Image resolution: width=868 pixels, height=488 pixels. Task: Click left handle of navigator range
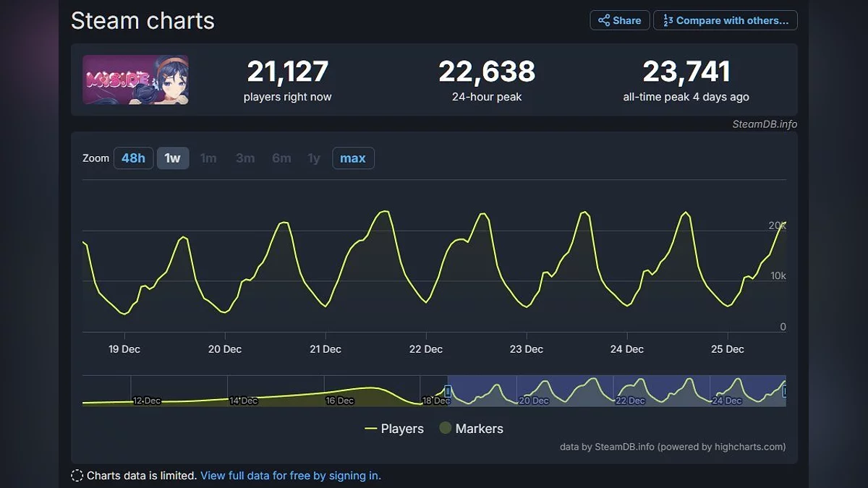coord(448,391)
